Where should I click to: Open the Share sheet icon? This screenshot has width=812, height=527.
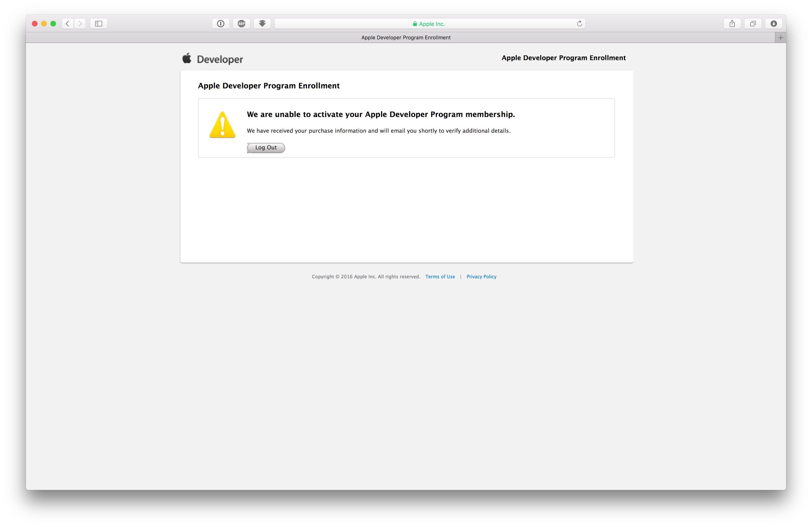(732, 23)
